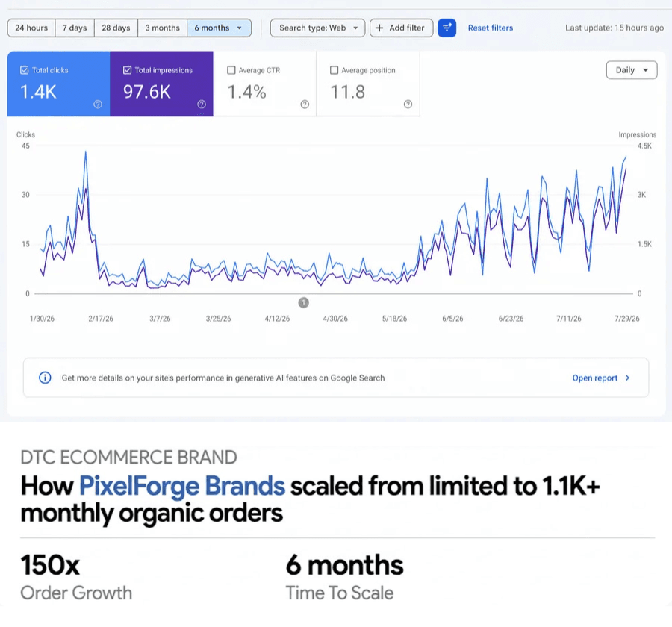Open help icon on Total impressions card
Viewport: 672px width, 627px height.
(x=202, y=104)
